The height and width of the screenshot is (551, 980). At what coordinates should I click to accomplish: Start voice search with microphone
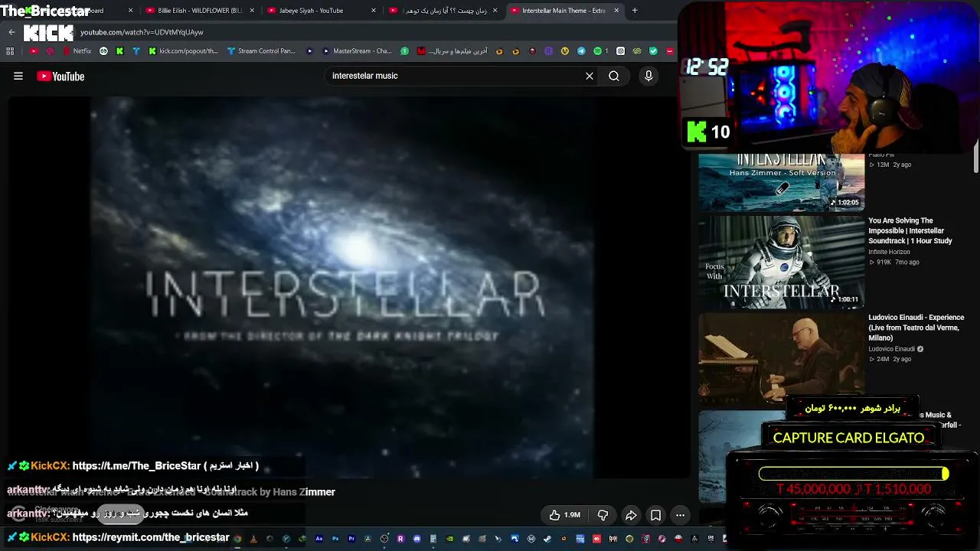(x=648, y=76)
